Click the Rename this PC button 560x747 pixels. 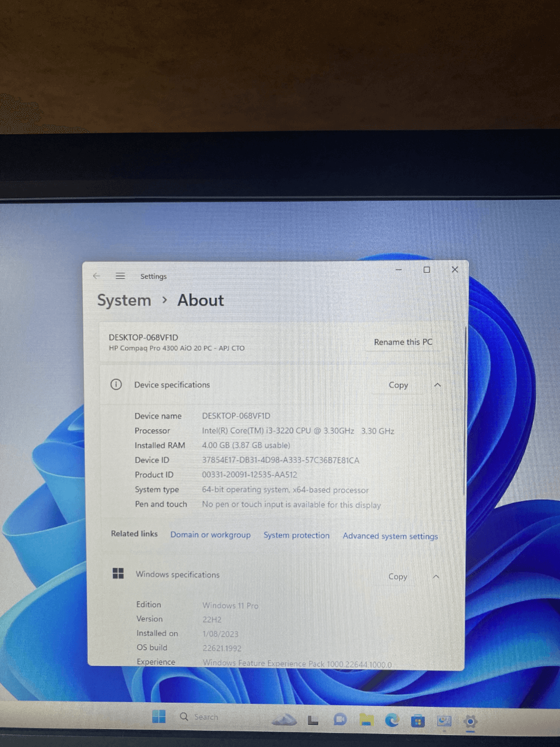403,342
